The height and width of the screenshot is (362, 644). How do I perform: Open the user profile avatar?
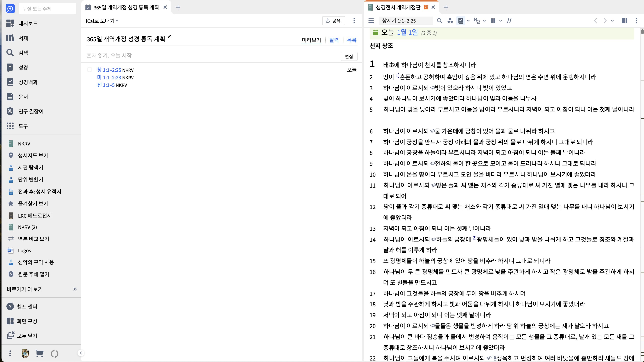[25, 354]
